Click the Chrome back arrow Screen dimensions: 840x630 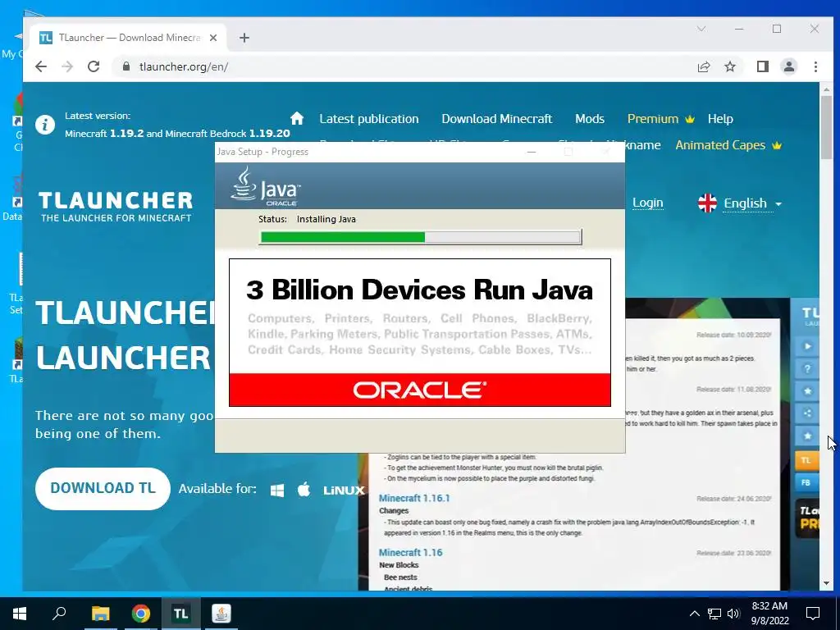[41, 66]
